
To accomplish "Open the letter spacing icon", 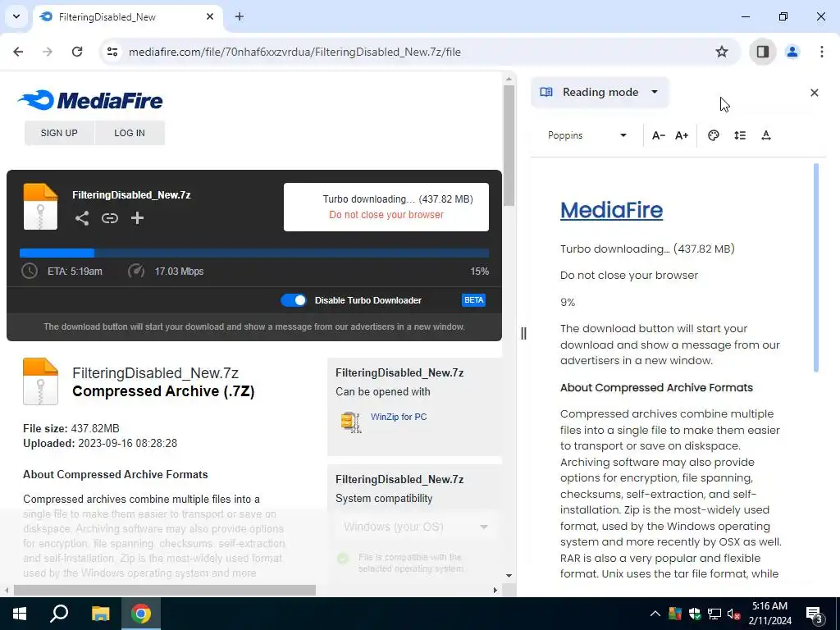I will [x=766, y=135].
